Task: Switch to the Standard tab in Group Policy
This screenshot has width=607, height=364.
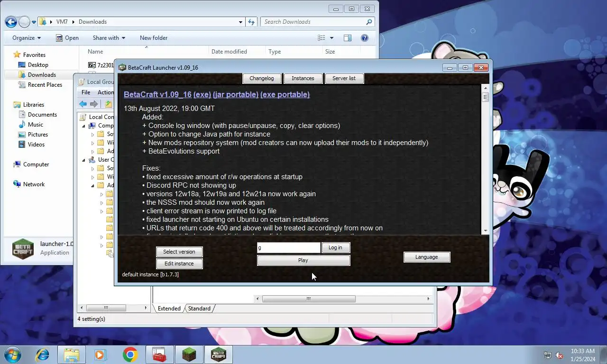Action: 199,309
